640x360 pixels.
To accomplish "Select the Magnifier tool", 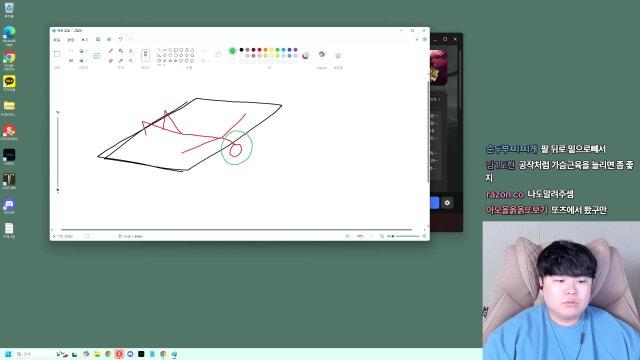I will (131, 60).
